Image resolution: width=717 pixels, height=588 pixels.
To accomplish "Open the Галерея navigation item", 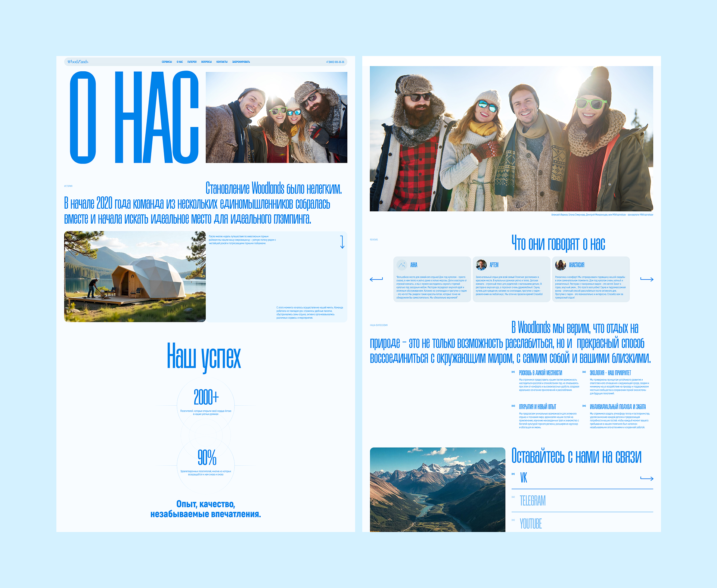I will [x=192, y=62].
